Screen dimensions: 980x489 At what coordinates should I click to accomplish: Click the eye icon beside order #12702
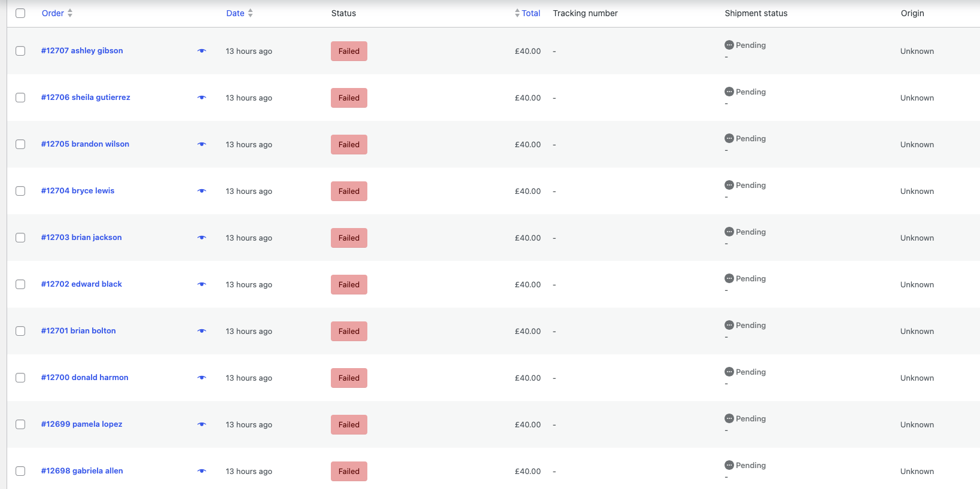point(202,284)
